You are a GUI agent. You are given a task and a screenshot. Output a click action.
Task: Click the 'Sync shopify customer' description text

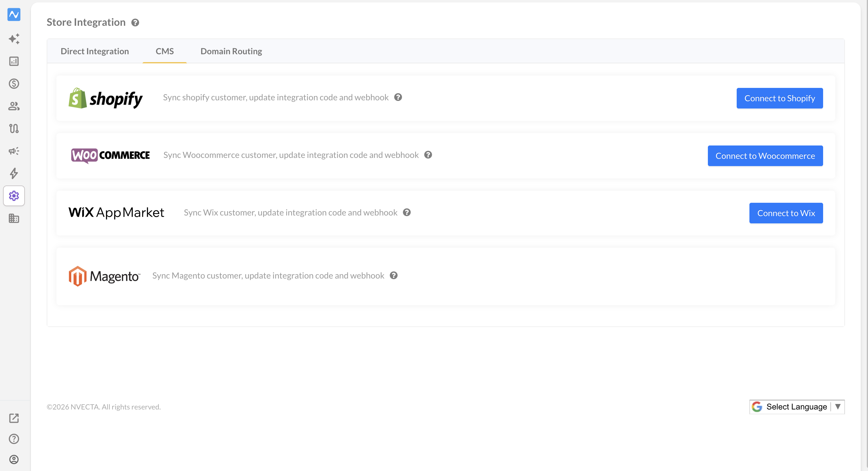tap(276, 97)
